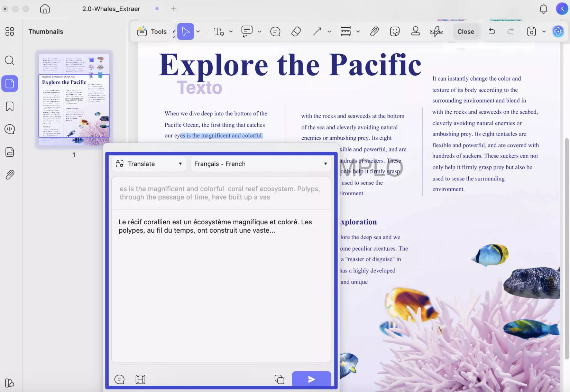
Task: Open the sticker tool
Action: click(x=395, y=32)
